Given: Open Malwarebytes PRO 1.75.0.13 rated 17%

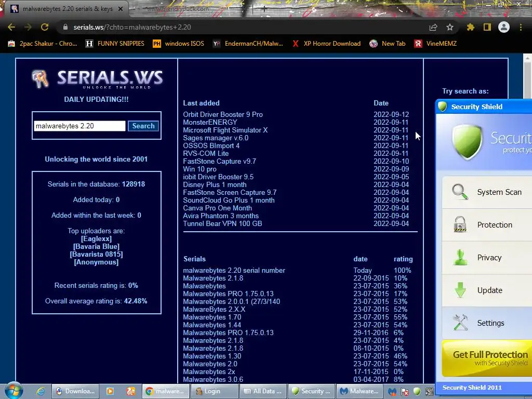Looking at the screenshot, I should point(229,294).
